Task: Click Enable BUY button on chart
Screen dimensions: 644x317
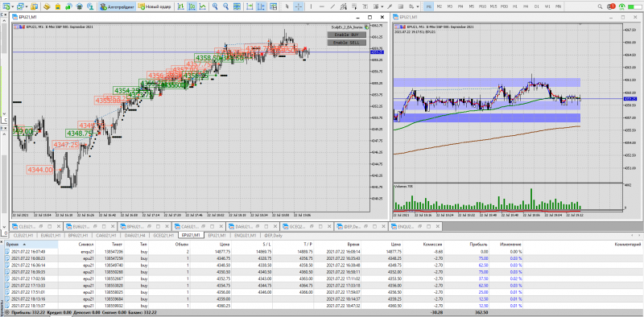Action: point(346,35)
